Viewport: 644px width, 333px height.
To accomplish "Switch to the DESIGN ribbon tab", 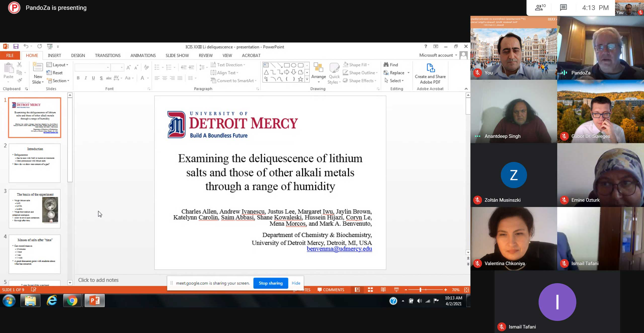I will click(x=78, y=56).
